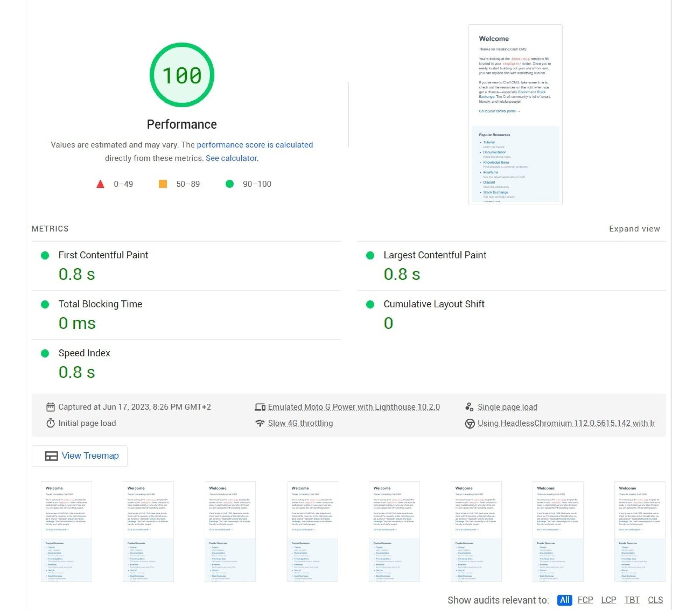Toggle the FCP audit filter chip
This screenshot has width=700, height=610.
point(586,600)
